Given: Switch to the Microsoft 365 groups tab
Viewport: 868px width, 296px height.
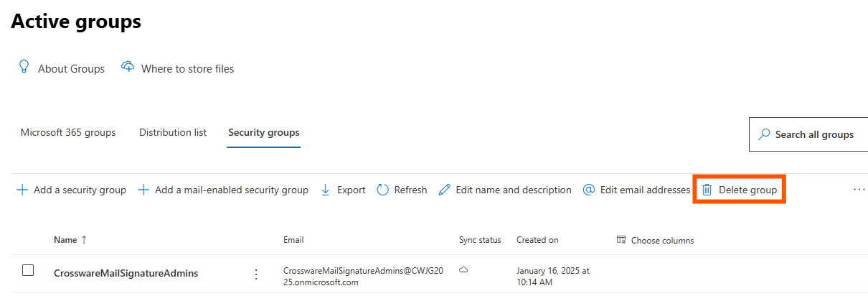Looking at the screenshot, I should (68, 132).
